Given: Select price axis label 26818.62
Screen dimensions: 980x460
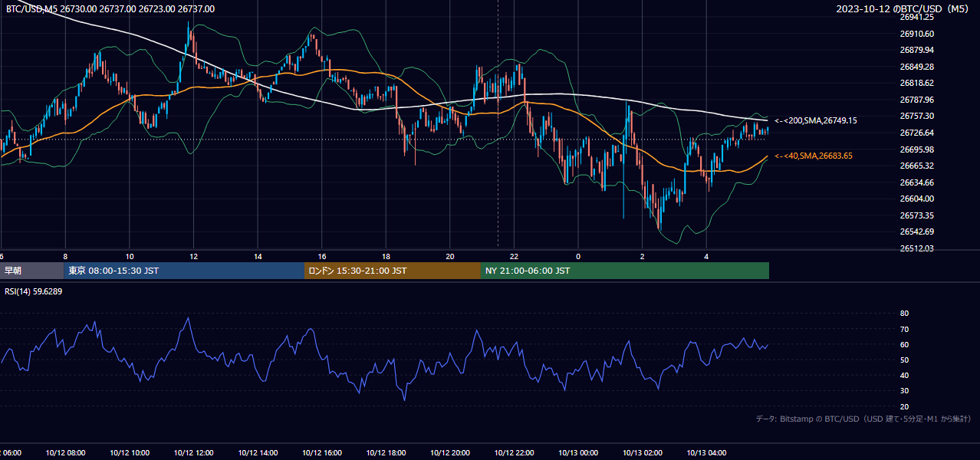Looking at the screenshot, I should [x=916, y=83].
